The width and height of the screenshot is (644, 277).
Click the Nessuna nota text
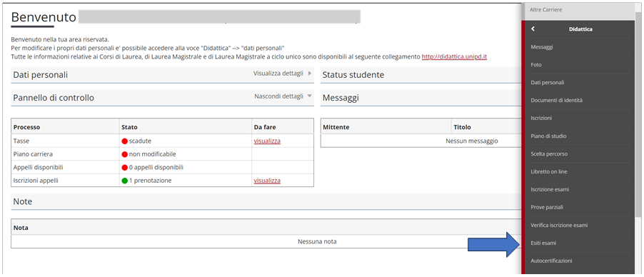tap(317, 241)
